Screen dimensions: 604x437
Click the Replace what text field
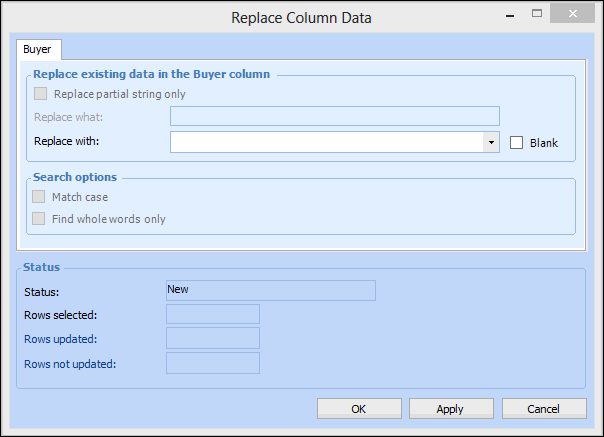(x=334, y=116)
